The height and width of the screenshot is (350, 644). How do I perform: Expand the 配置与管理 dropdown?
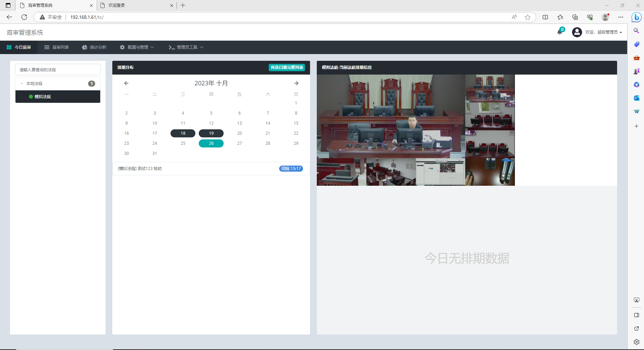137,47
